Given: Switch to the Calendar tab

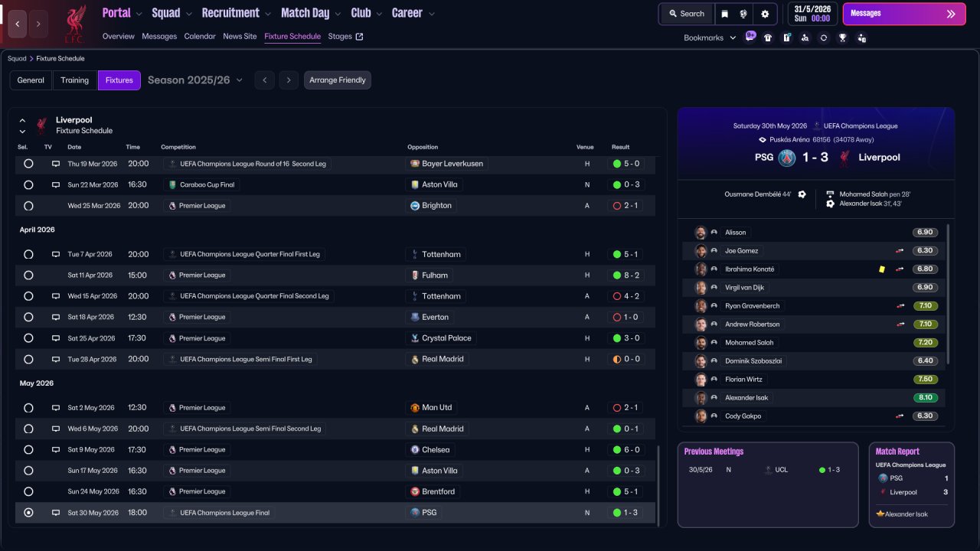Looking at the screenshot, I should pos(200,37).
